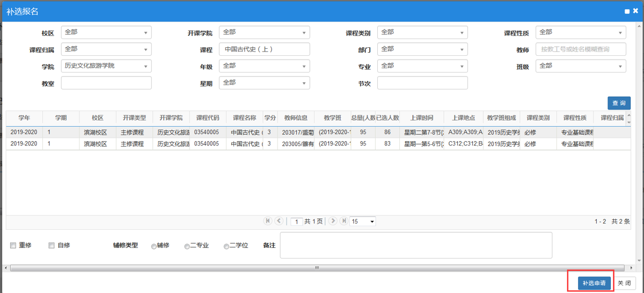
Task: Expand the 开课学院 dropdown list
Action: coord(264,33)
